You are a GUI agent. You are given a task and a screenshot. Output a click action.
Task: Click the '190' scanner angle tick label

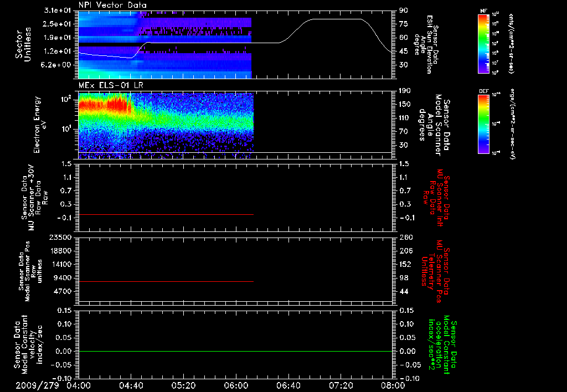(x=405, y=90)
